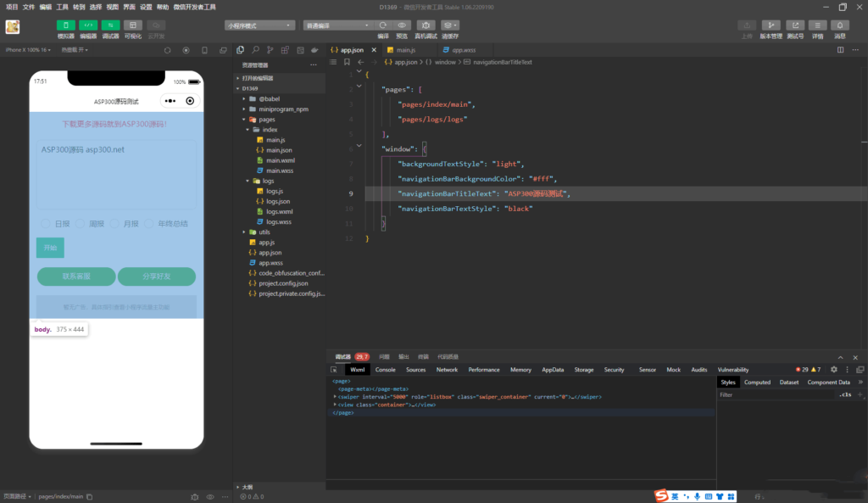Image resolution: width=868 pixels, height=503 pixels.
Task: Open search in the explorer sidebar
Action: [x=256, y=50]
